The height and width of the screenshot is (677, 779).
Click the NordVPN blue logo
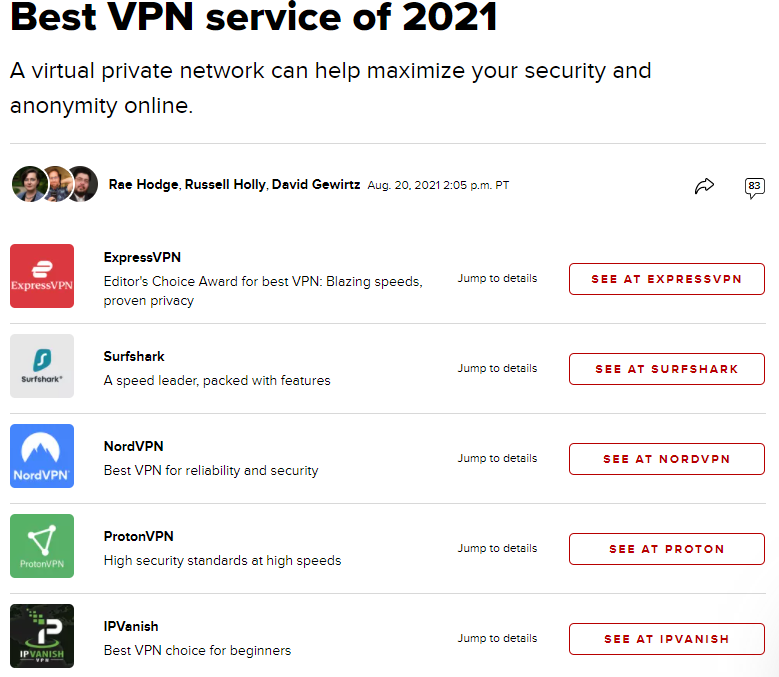[42, 456]
